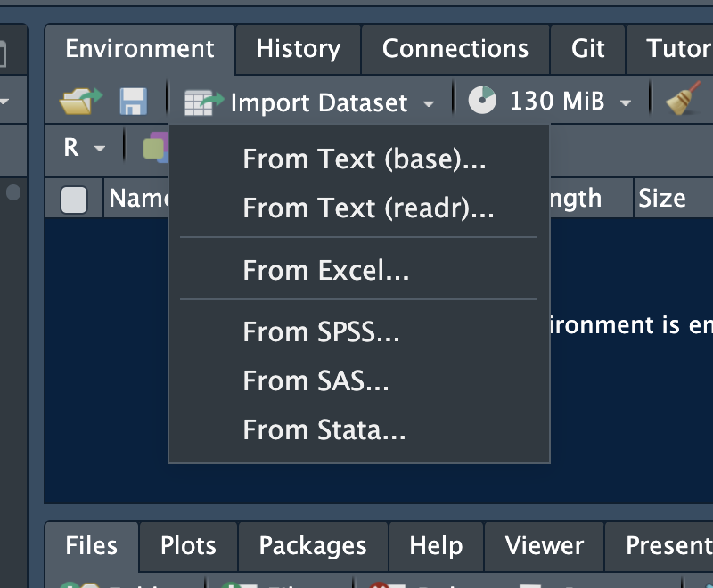This screenshot has height=588, width=713.
Task: Pick From SAS... import option
Action: [316, 381]
